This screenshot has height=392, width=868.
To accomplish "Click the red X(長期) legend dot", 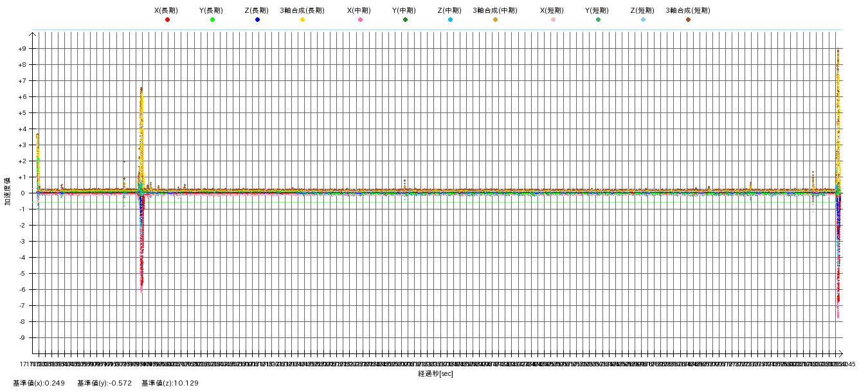I will click(x=167, y=20).
